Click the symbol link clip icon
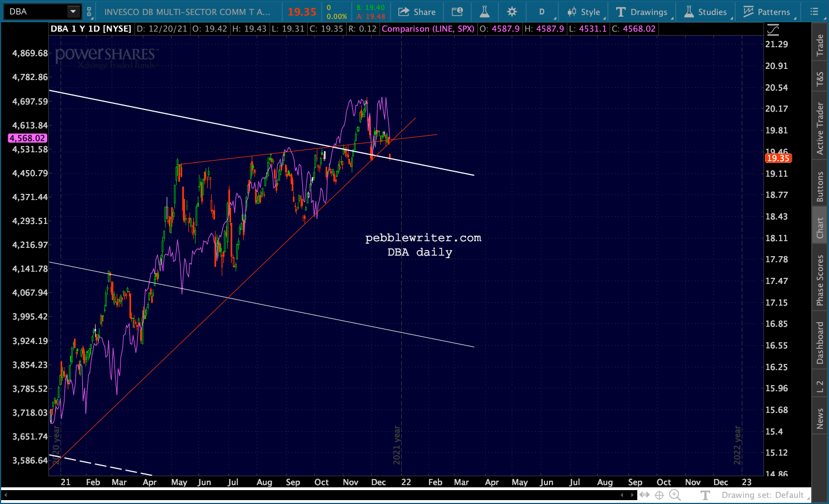 89,12
